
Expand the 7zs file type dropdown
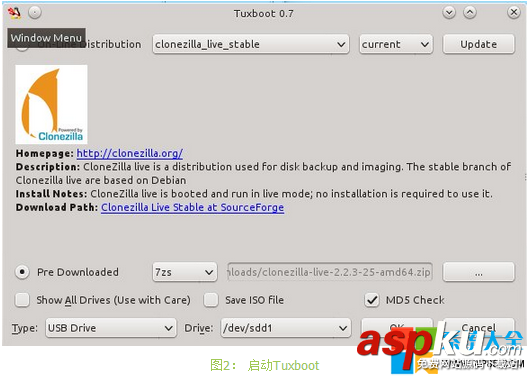185,272
